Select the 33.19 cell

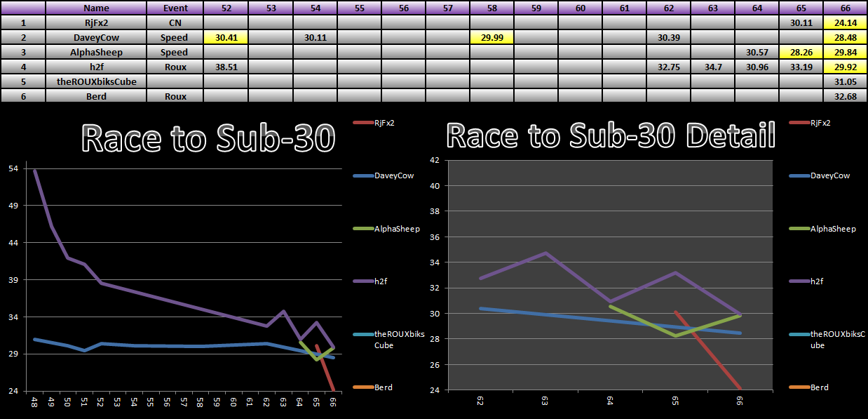(x=801, y=67)
